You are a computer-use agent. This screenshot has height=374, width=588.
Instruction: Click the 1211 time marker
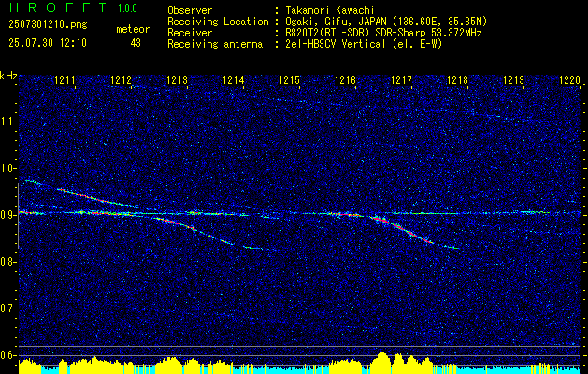point(65,79)
